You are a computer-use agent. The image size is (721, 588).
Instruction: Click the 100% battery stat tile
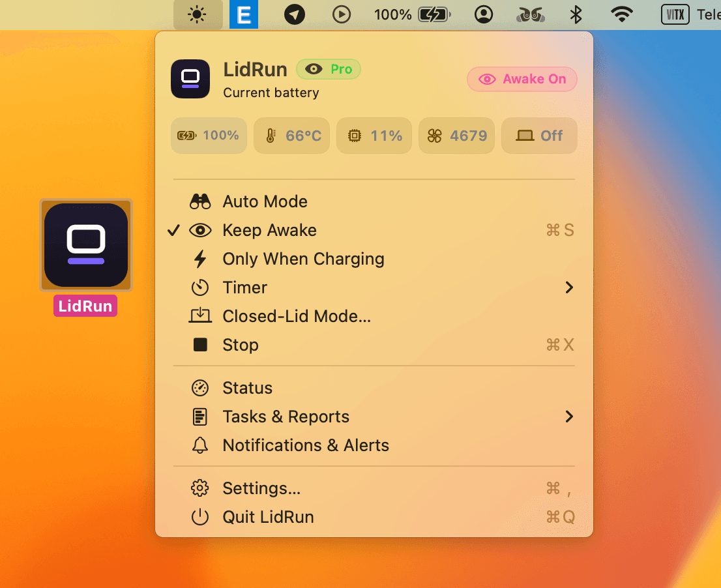pos(209,135)
